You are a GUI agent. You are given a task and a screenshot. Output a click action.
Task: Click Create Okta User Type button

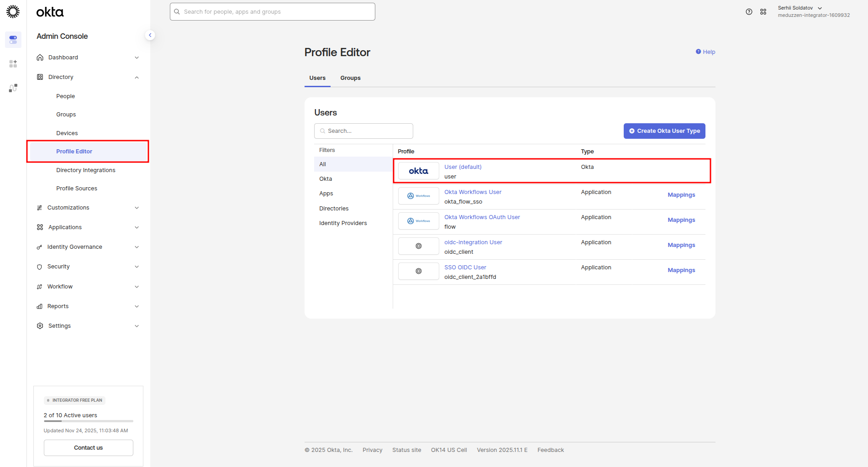[664, 131]
